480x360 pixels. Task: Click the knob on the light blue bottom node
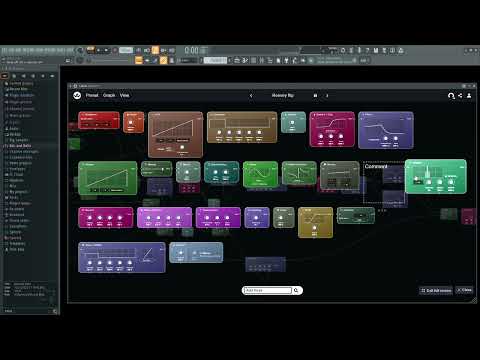[x=180, y=253]
